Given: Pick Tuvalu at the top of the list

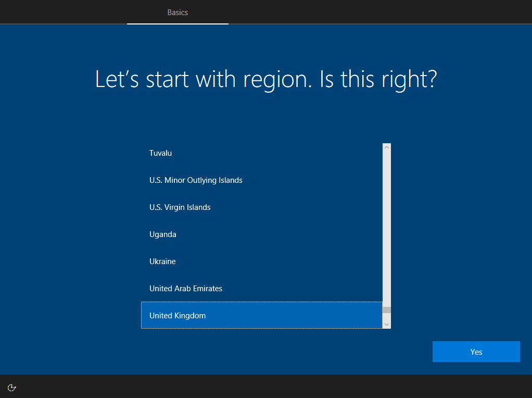Looking at the screenshot, I should [160, 153].
